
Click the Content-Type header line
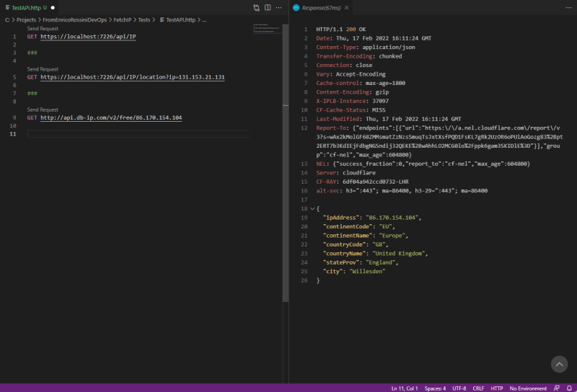pos(366,47)
